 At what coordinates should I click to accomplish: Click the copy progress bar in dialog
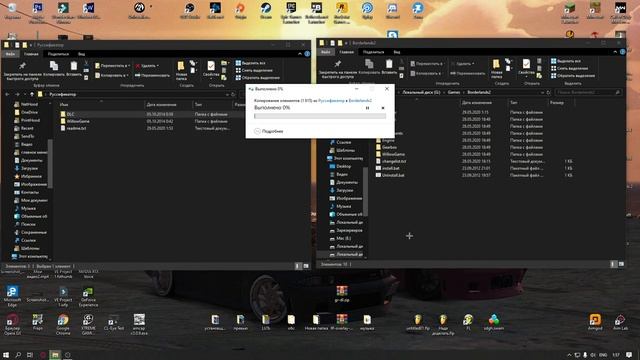pos(320,116)
